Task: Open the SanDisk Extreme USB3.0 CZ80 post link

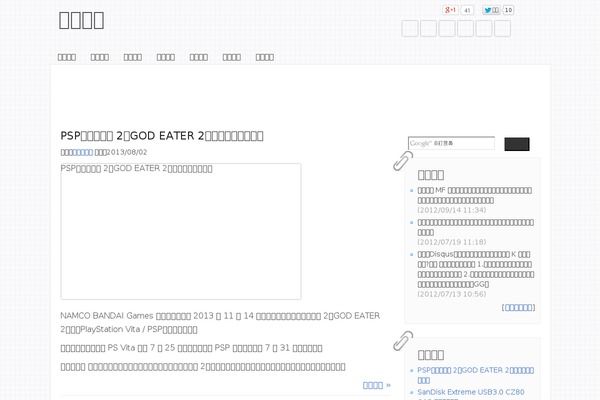Action: click(x=471, y=394)
